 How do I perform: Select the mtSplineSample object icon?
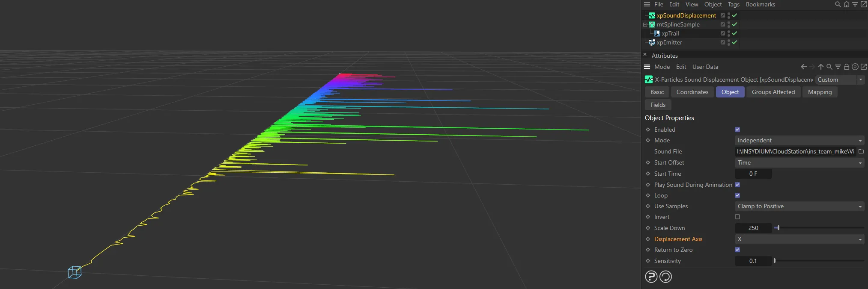click(652, 24)
